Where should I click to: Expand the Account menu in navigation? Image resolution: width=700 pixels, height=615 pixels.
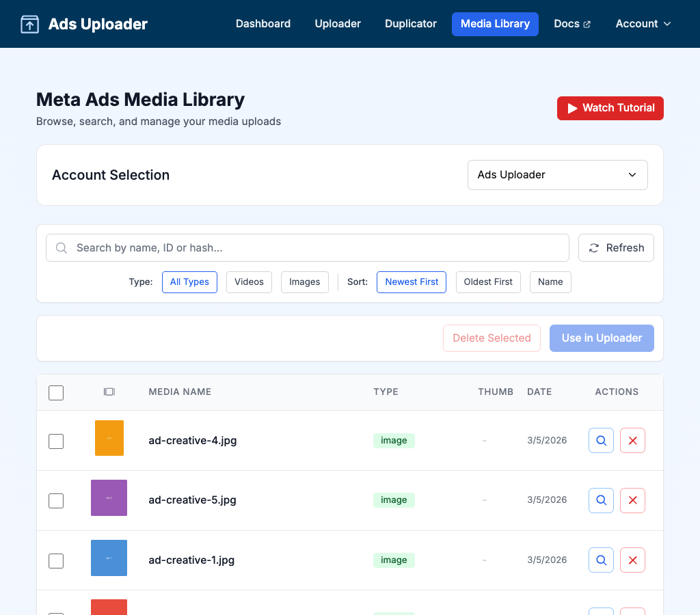643,24
